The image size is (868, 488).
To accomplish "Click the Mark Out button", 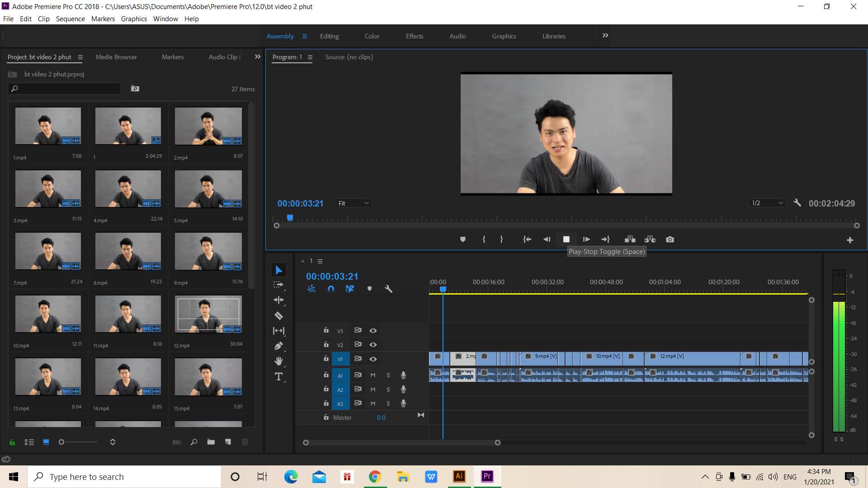I will tap(501, 239).
